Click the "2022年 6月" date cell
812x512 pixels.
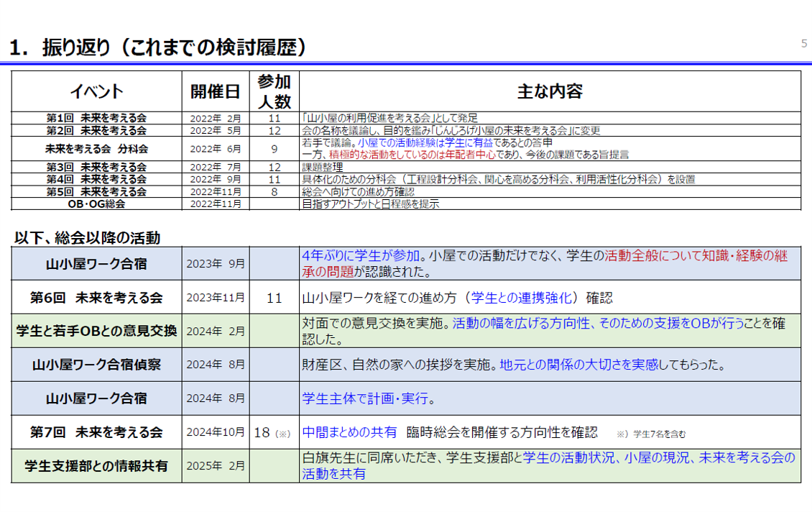[x=216, y=150]
